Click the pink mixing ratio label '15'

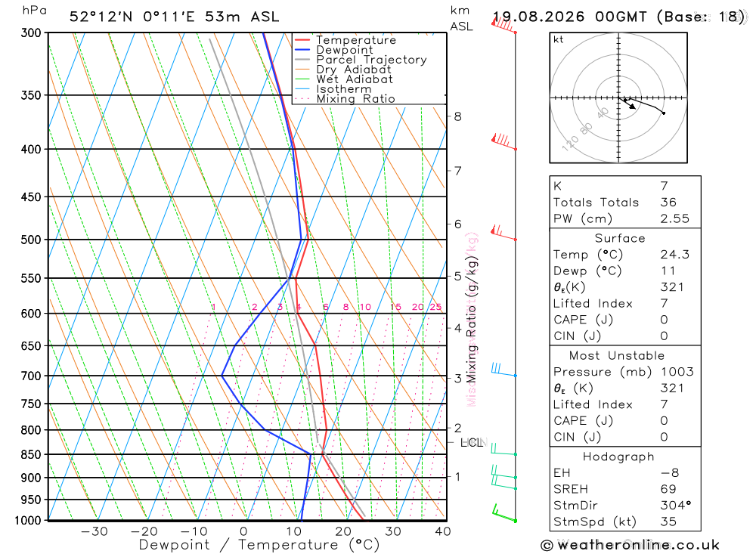pos(395,307)
